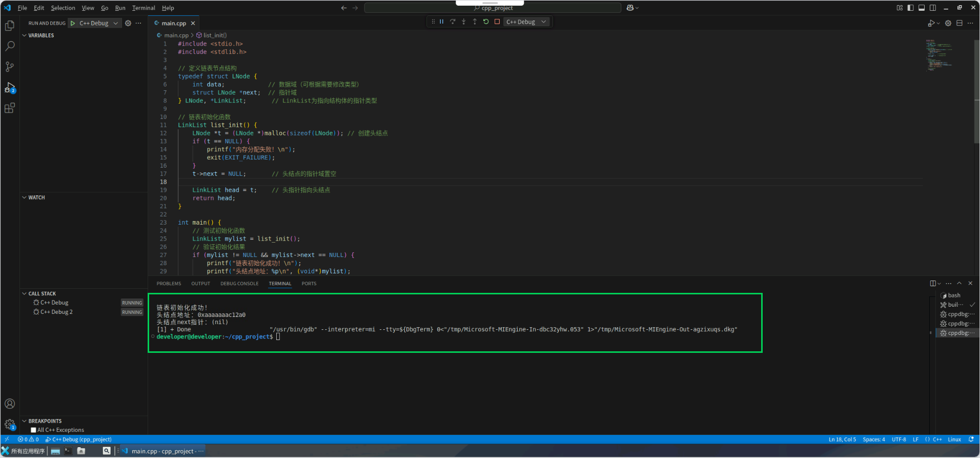Maximize the panel size chevron
Image resolution: width=980 pixels, height=458 pixels.
pos(959,283)
